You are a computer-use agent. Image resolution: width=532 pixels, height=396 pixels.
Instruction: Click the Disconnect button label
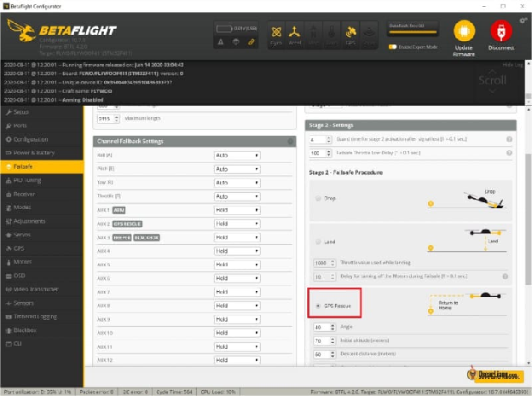point(501,48)
